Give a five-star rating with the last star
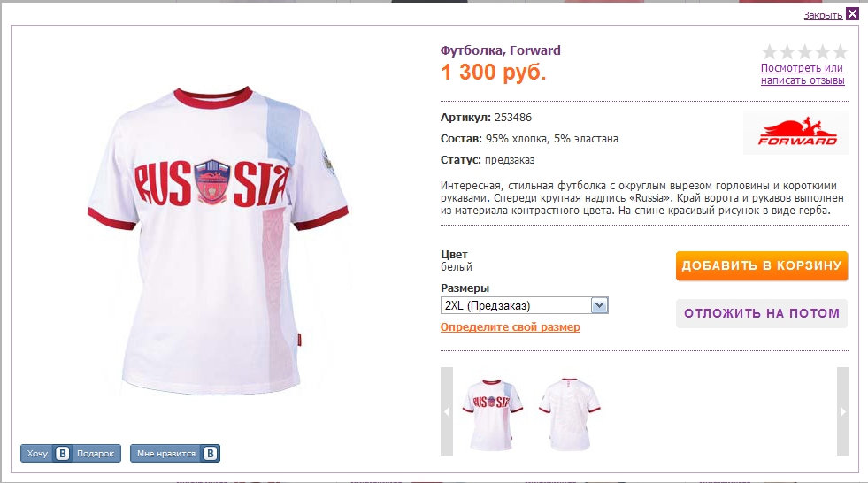 (x=840, y=52)
